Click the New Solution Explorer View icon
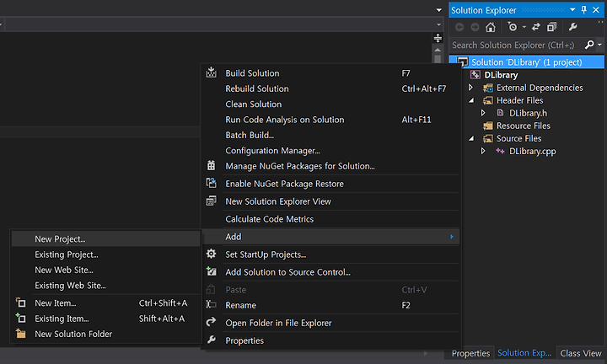This screenshot has width=607, height=364. [x=211, y=201]
